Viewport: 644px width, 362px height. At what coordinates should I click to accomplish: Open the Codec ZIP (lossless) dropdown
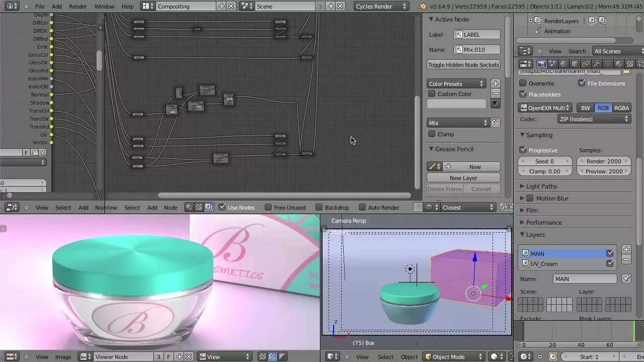[x=594, y=119]
